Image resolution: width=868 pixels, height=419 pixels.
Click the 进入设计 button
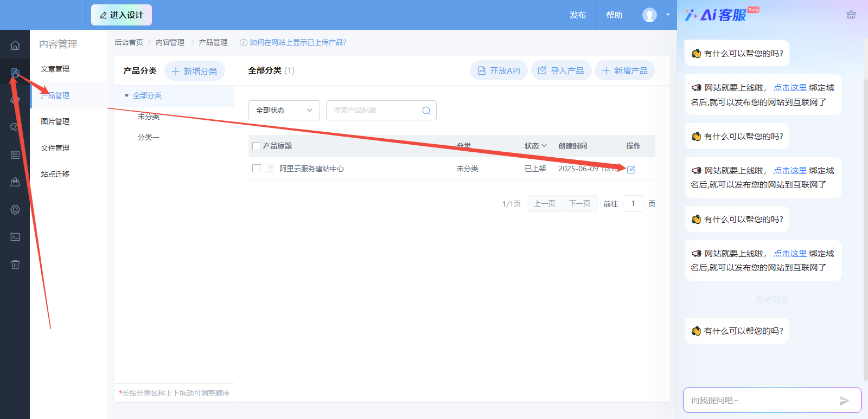122,15
